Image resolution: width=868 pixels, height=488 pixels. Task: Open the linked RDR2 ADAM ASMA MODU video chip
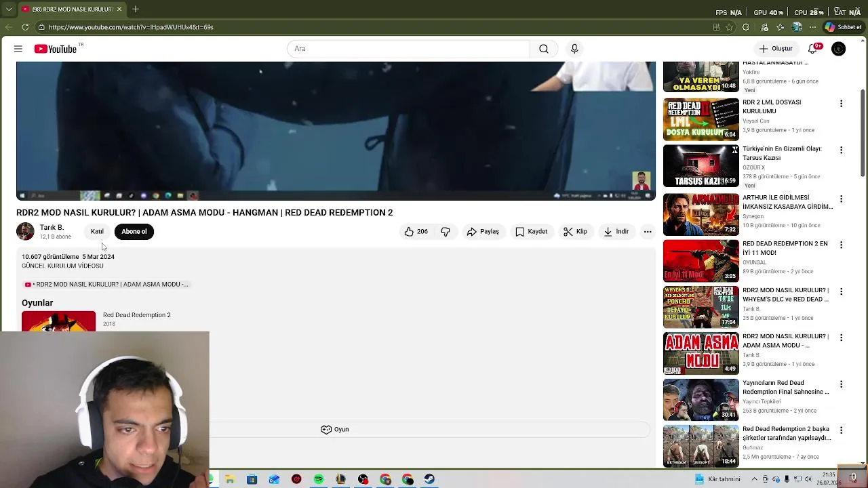click(106, 285)
